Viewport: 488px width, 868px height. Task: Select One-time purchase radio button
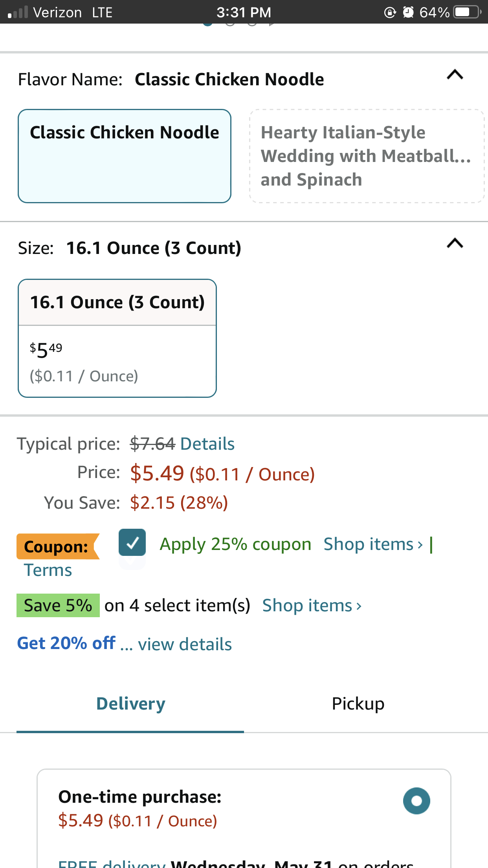(x=416, y=801)
